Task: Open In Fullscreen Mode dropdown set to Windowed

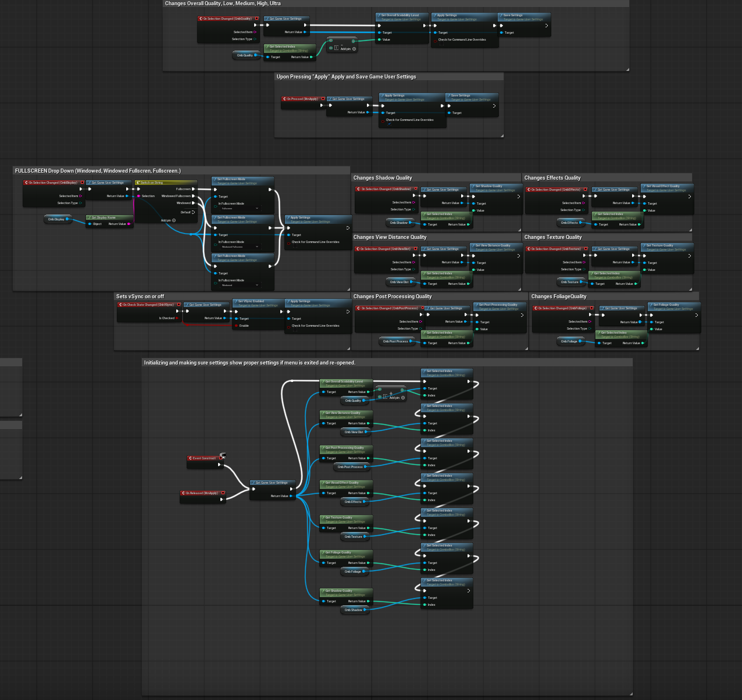Action: click(x=240, y=285)
